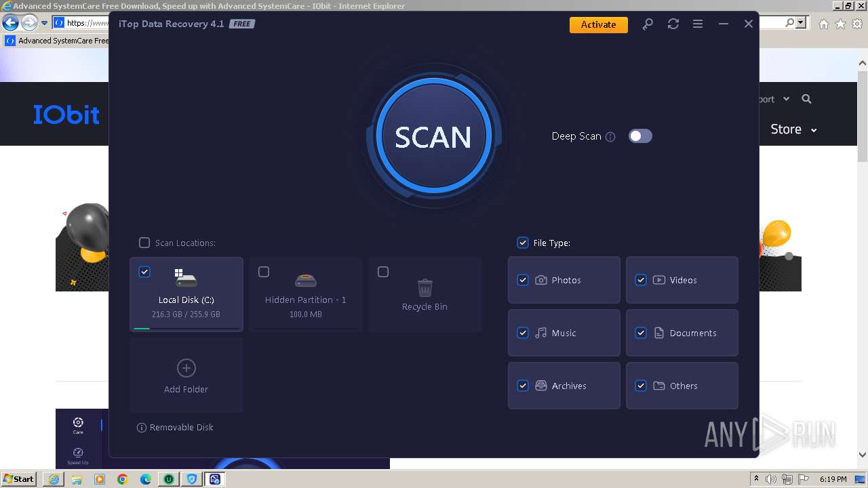Screen dimensions: 868x488
Task: Show hidden system tray icons arrow
Action: pyautogui.click(x=757, y=479)
